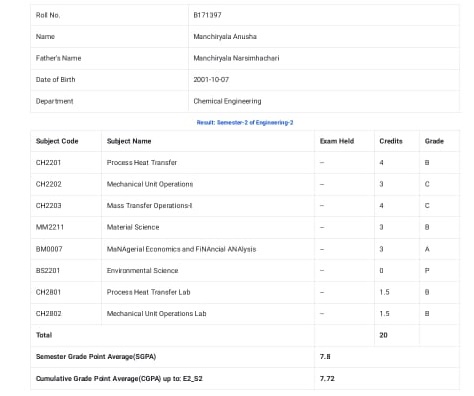Select subject code CH2801
The height and width of the screenshot is (396, 474).
[48, 292]
